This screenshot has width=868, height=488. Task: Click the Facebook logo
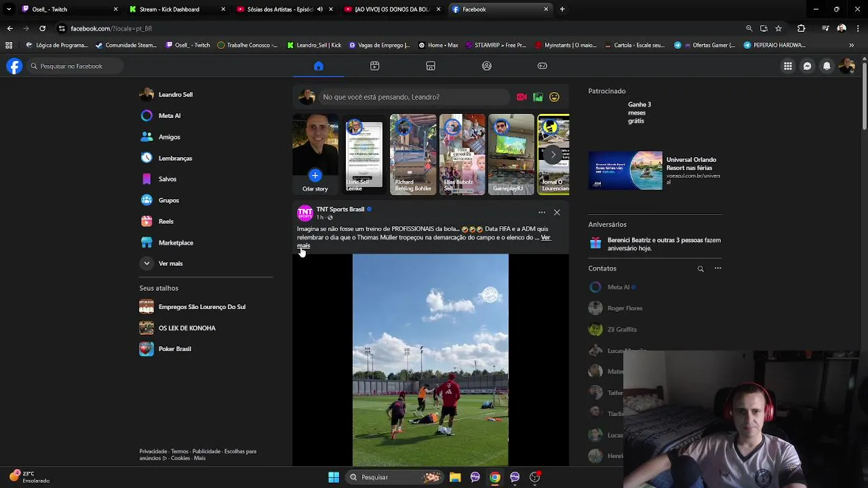click(14, 66)
